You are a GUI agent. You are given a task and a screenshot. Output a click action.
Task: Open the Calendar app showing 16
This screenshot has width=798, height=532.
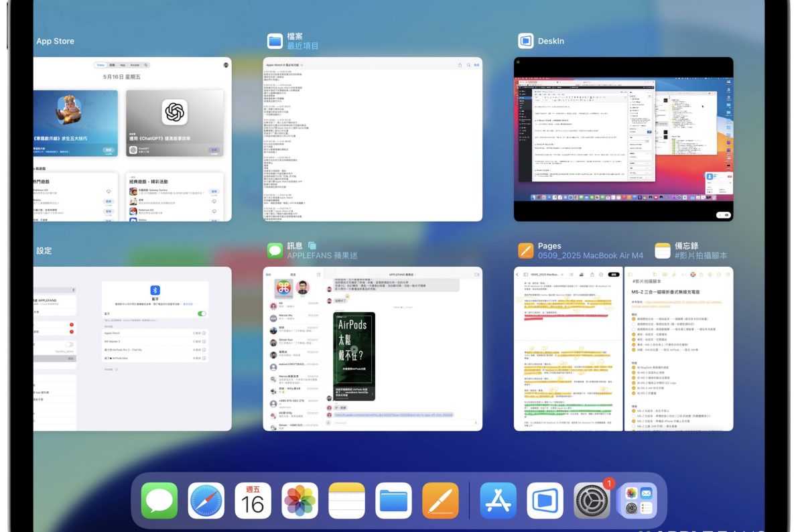(253, 501)
